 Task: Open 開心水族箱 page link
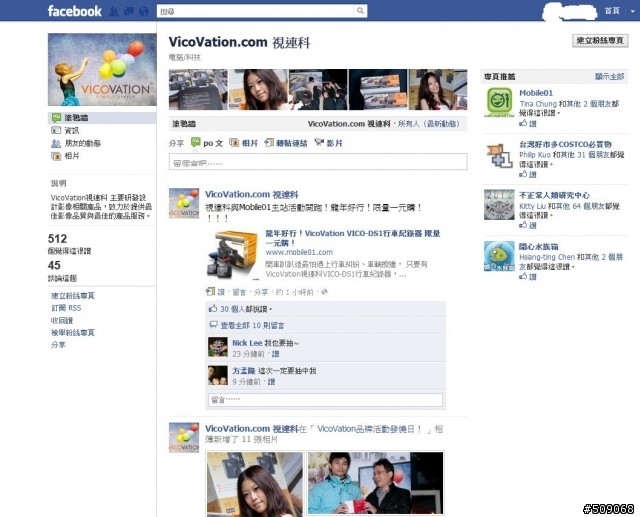pyautogui.click(x=538, y=246)
